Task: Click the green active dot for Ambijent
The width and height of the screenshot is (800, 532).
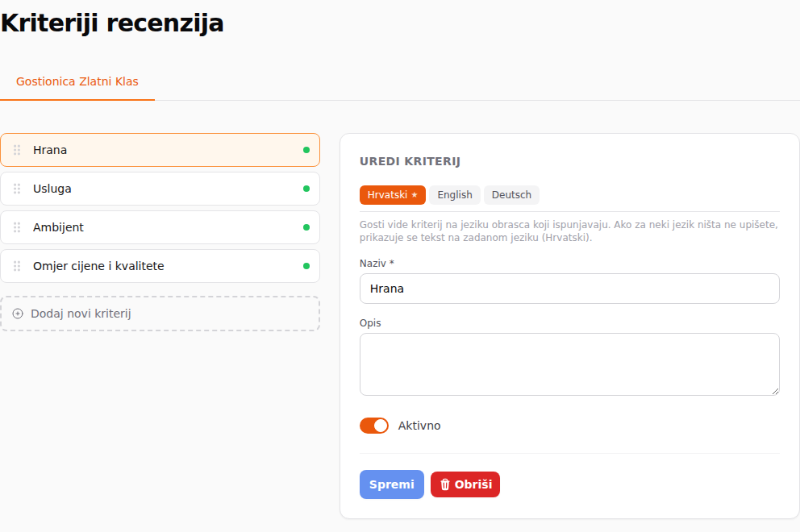Action: coord(306,227)
